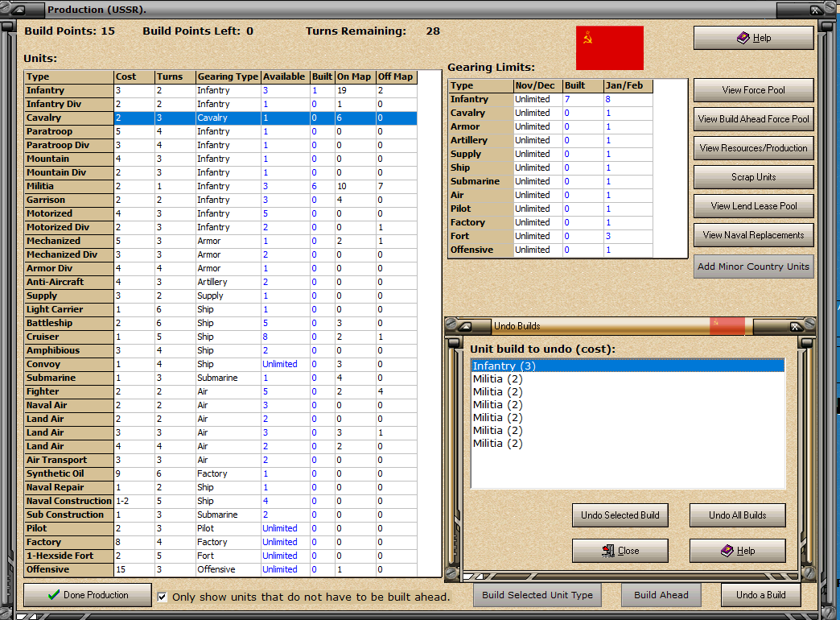Image resolution: width=840 pixels, height=620 pixels.
Task: Select the last Militia (2) undo entry
Action: coord(628,443)
